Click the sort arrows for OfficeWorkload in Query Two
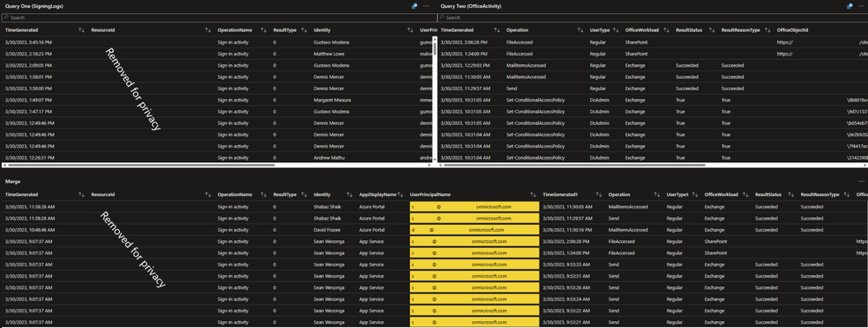The width and height of the screenshot is (868, 328). [666, 30]
